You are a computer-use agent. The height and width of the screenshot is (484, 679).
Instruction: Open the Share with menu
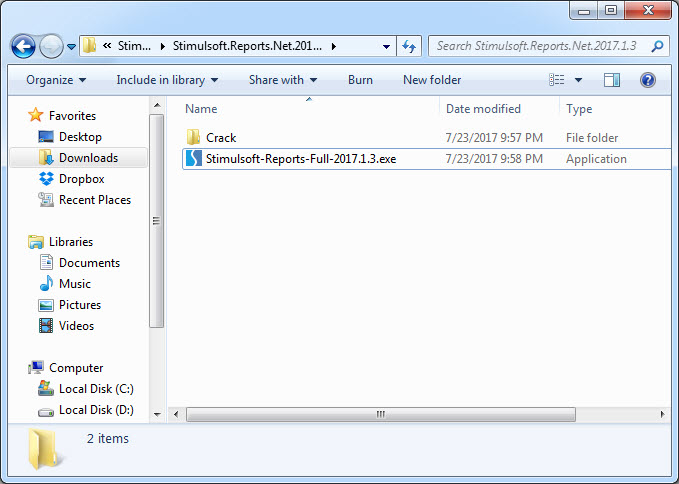[283, 80]
